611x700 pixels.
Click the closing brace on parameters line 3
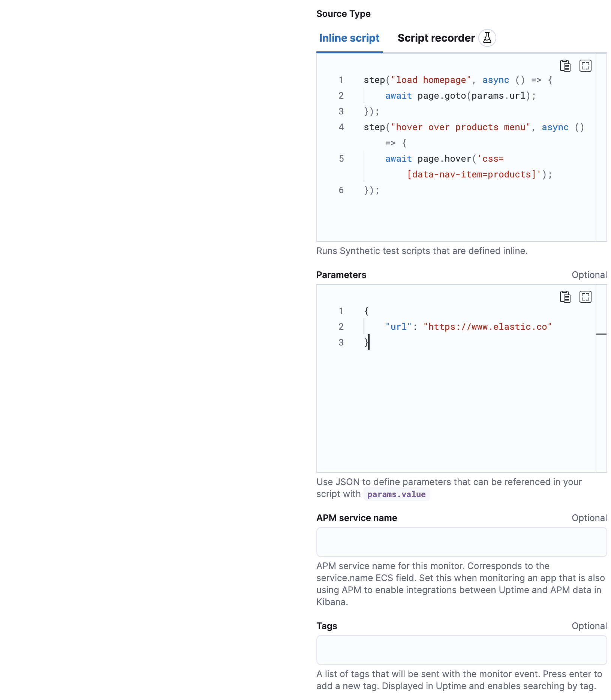365,342
